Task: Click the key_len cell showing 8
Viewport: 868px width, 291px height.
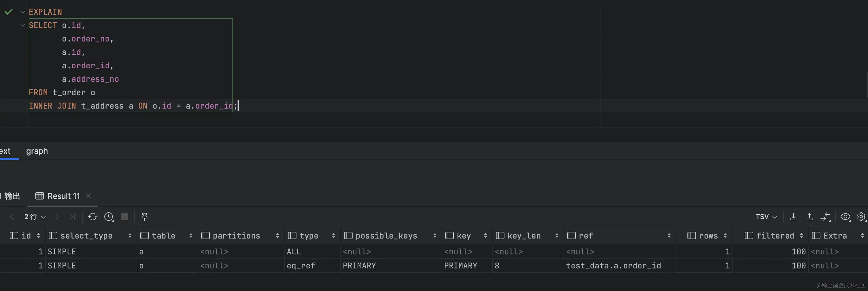Action: pyautogui.click(x=528, y=265)
